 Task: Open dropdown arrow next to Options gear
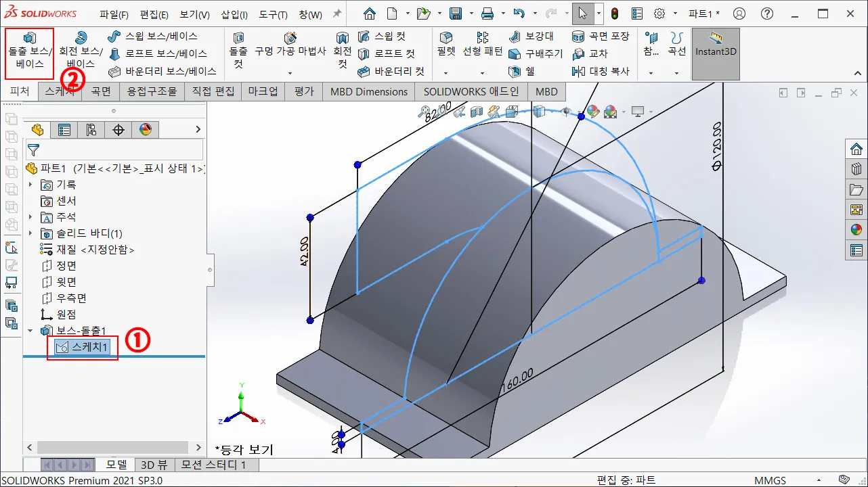675,14
